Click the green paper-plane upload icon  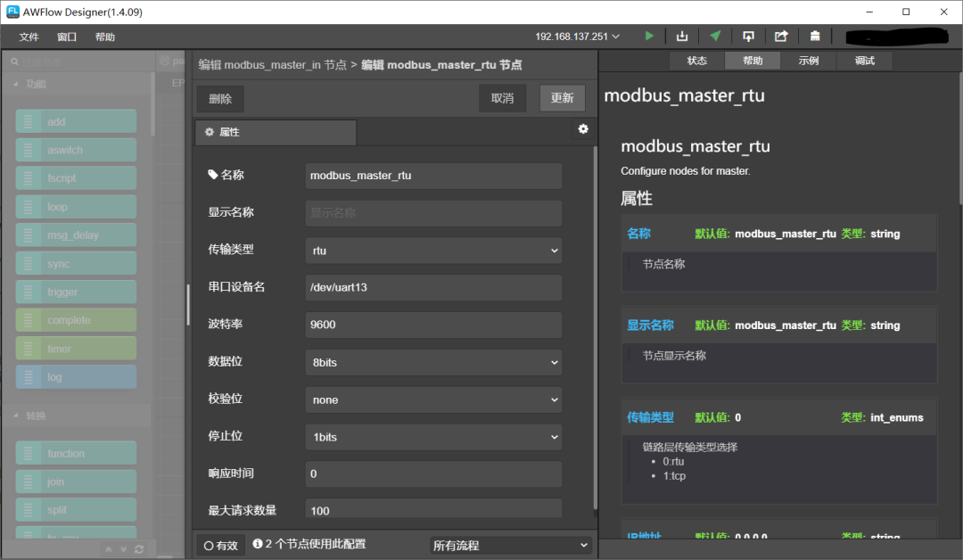[x=714, y=36]
